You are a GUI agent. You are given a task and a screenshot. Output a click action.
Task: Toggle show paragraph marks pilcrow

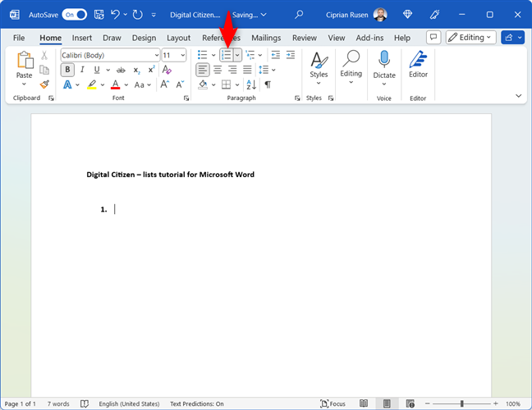coord(268,84)
